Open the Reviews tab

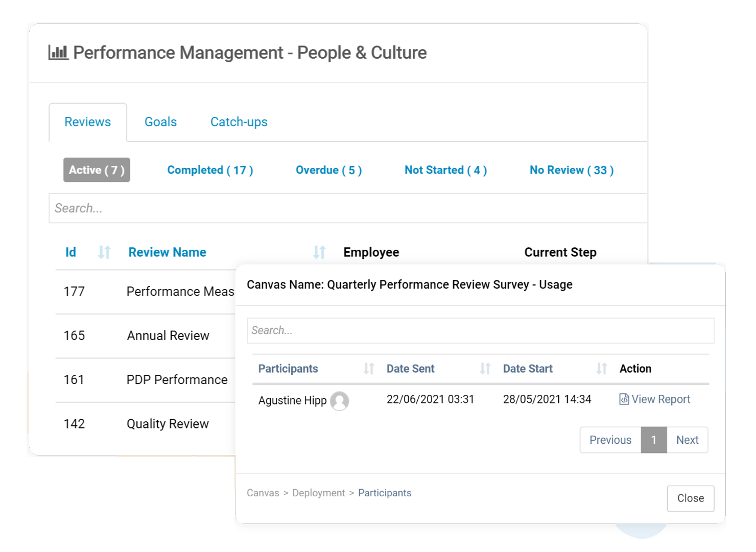pos(88,122)
